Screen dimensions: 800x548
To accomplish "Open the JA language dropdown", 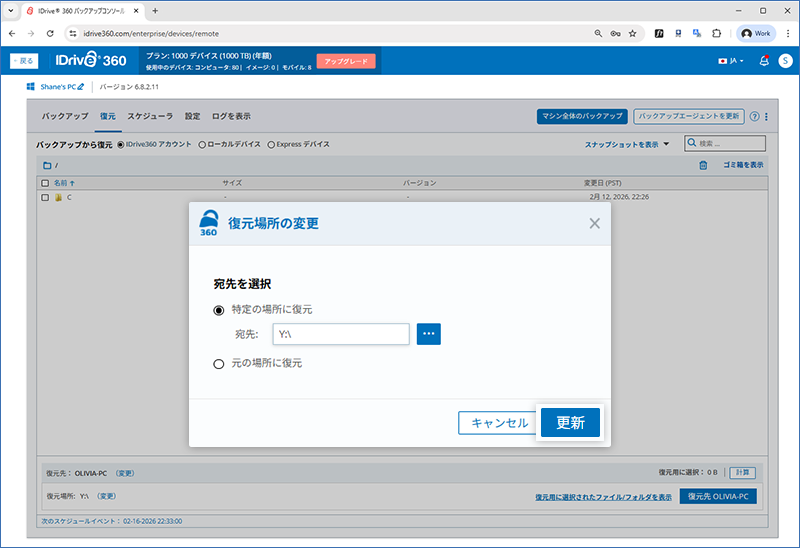I will (x=731, y=61).
